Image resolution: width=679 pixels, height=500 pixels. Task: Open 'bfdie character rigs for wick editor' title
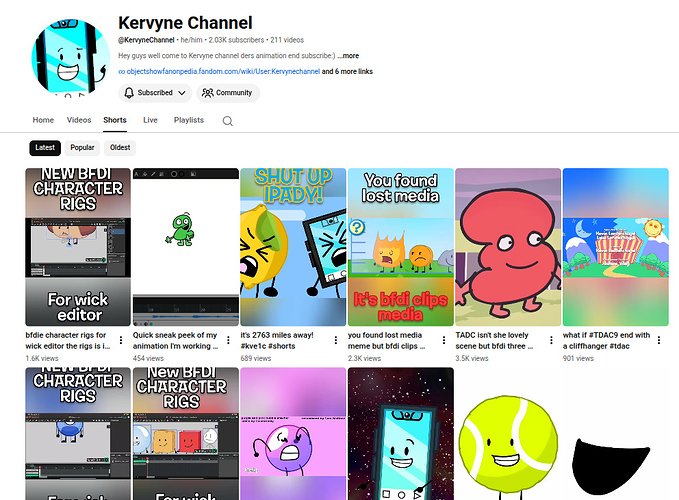point(68,340)
